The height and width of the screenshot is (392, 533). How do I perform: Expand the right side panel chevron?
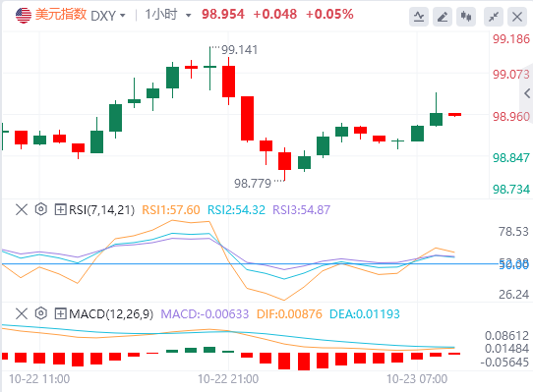coord(527,93)
